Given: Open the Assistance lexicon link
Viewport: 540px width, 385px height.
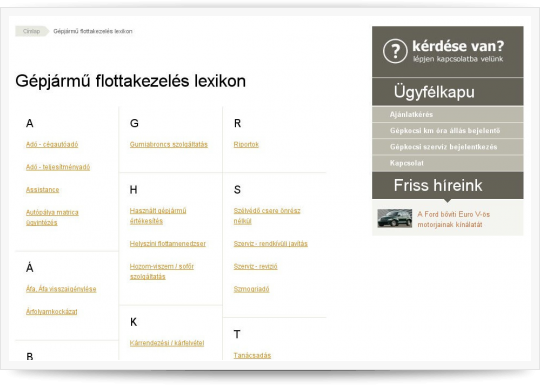Looking at the screenshot, I should pyautogui.click(x=42, y=190).
